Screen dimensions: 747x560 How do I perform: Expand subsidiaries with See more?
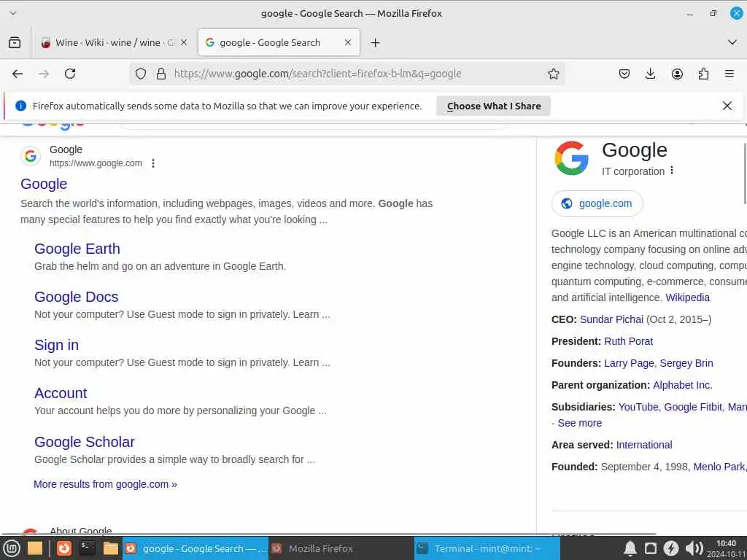(579, 423)
